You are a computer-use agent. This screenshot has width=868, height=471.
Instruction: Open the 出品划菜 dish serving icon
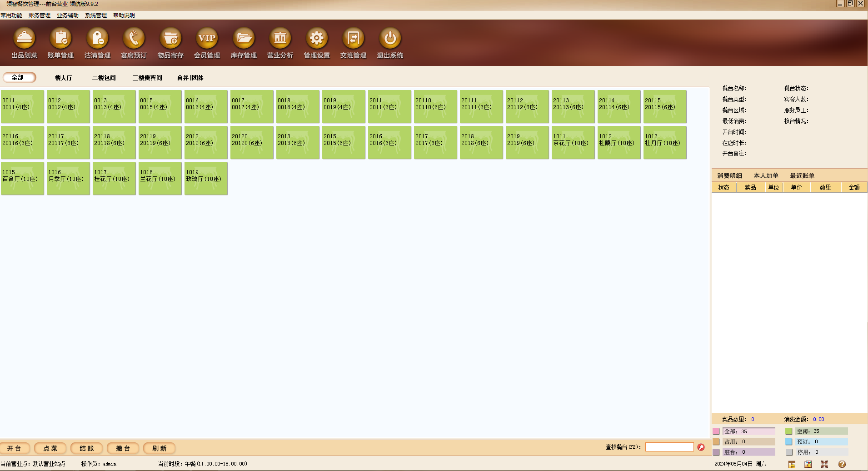[25, 39]
